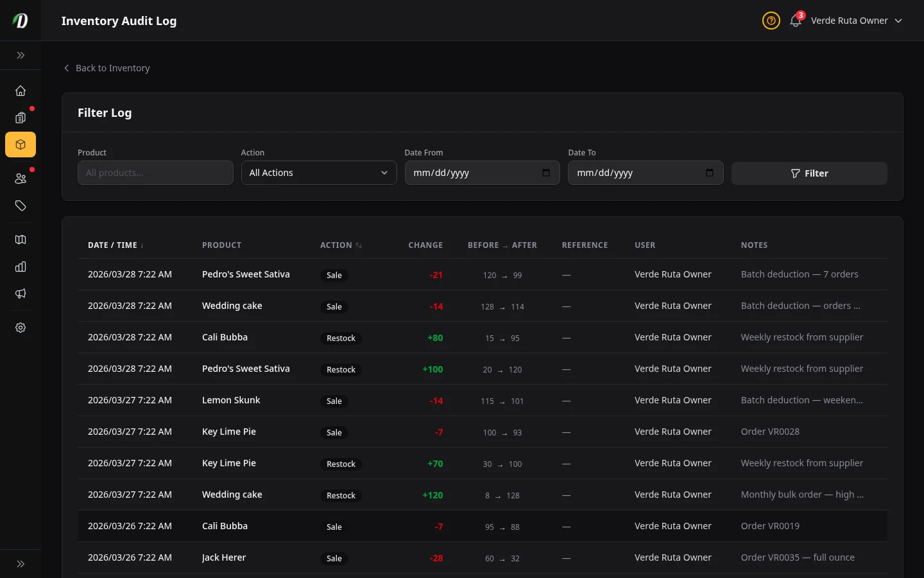Click the Tags icon in the sidebar

[x=20, y=206]
